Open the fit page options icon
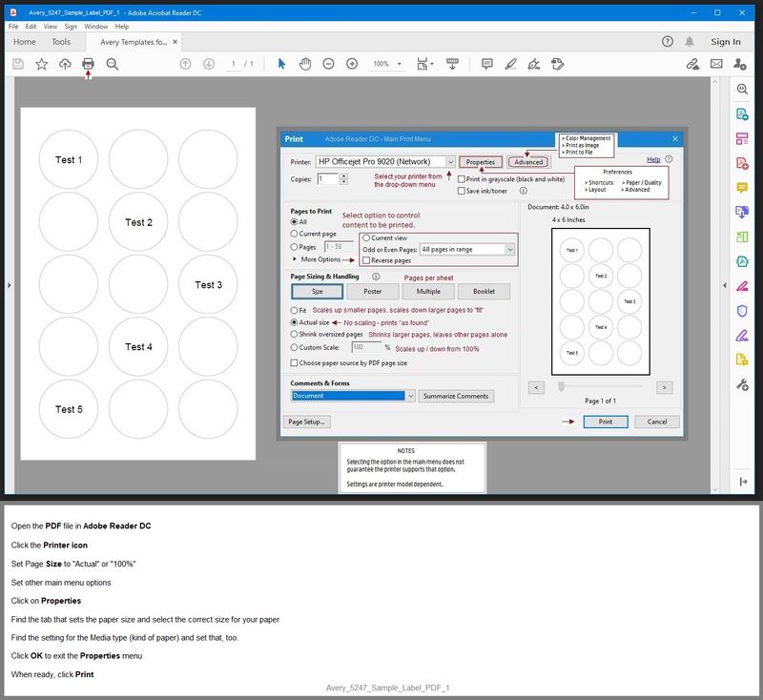Image resolution: width=763 pixels, height=700 pixels. [x=424, y=64]
